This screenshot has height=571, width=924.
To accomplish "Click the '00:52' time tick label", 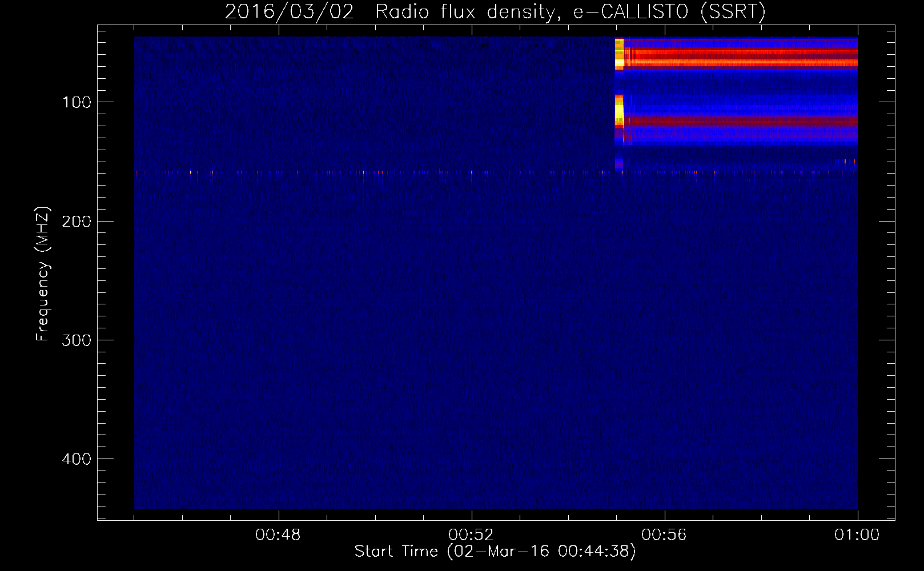I will pos(471,535).
